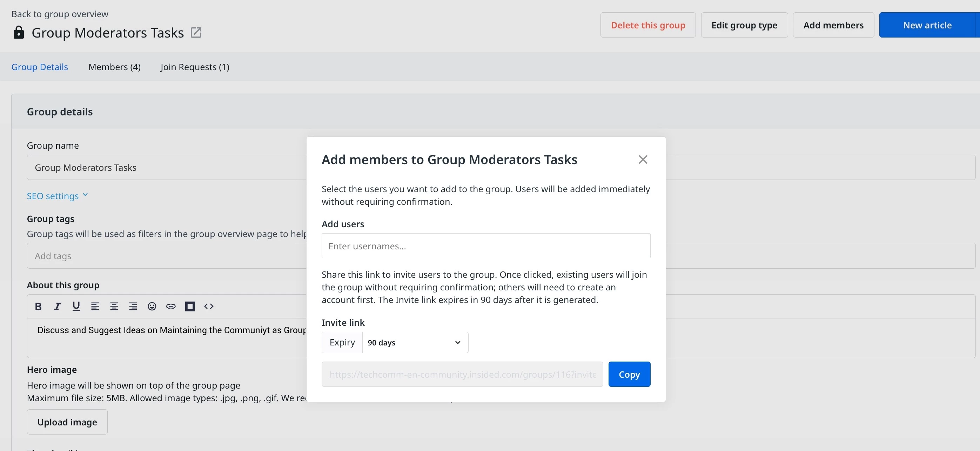Align text right in editor

(x=133, y=307)
